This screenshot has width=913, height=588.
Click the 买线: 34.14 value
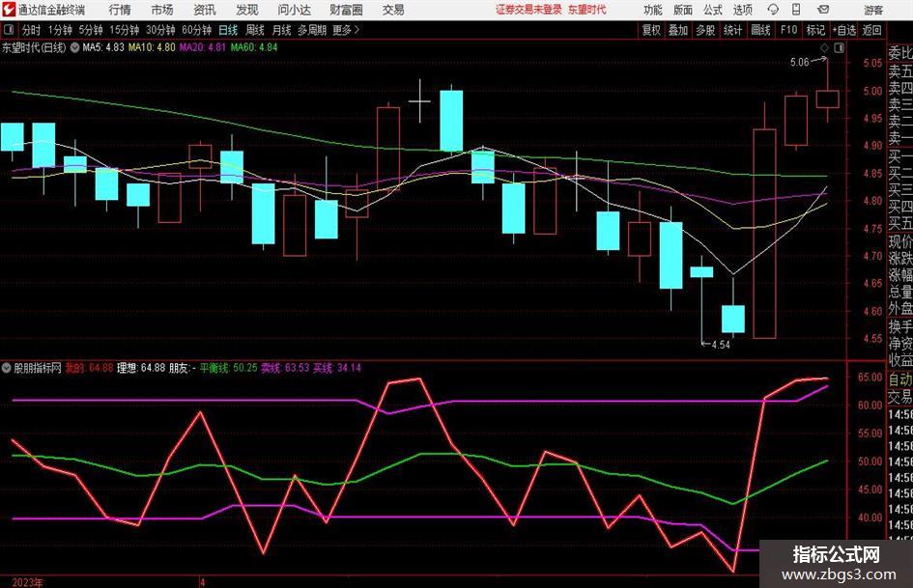[336, 368]
